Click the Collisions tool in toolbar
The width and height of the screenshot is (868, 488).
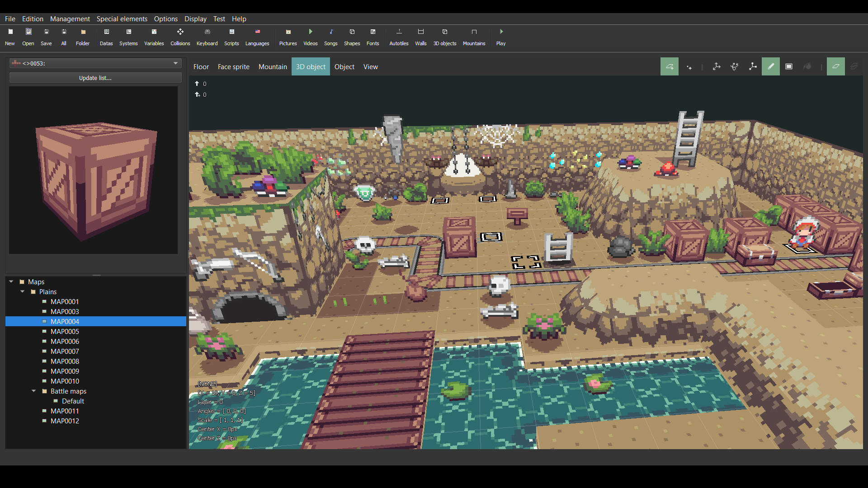(x=179, y=37)
